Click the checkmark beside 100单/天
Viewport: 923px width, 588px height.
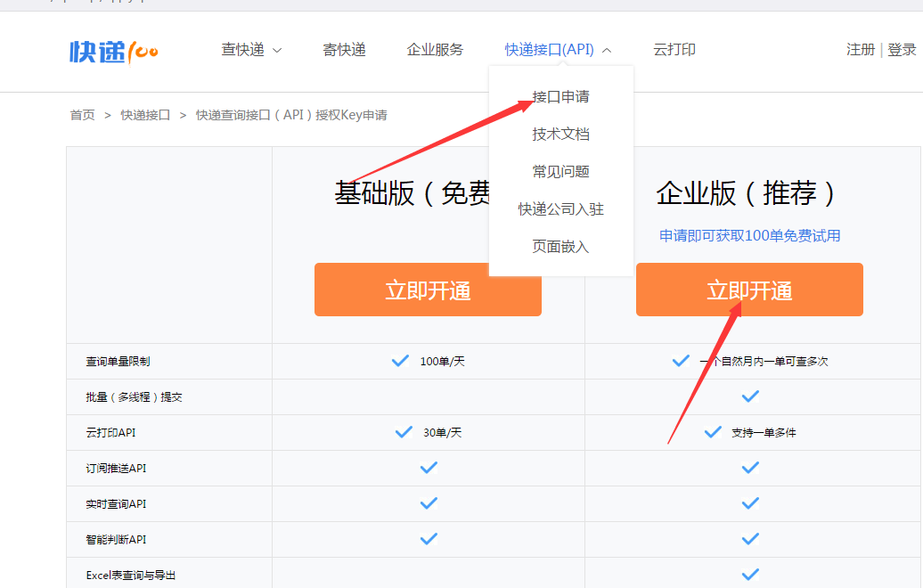pyautogui.click(x=401, y=361)
